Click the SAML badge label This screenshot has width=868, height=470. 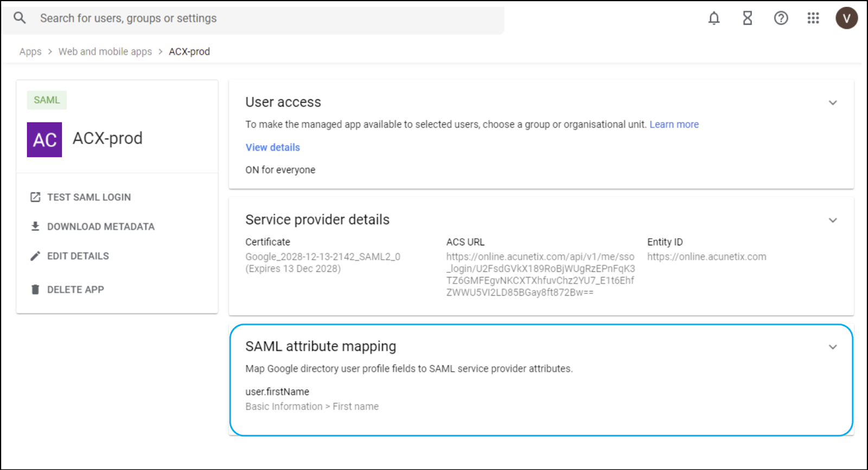[47, 100]
